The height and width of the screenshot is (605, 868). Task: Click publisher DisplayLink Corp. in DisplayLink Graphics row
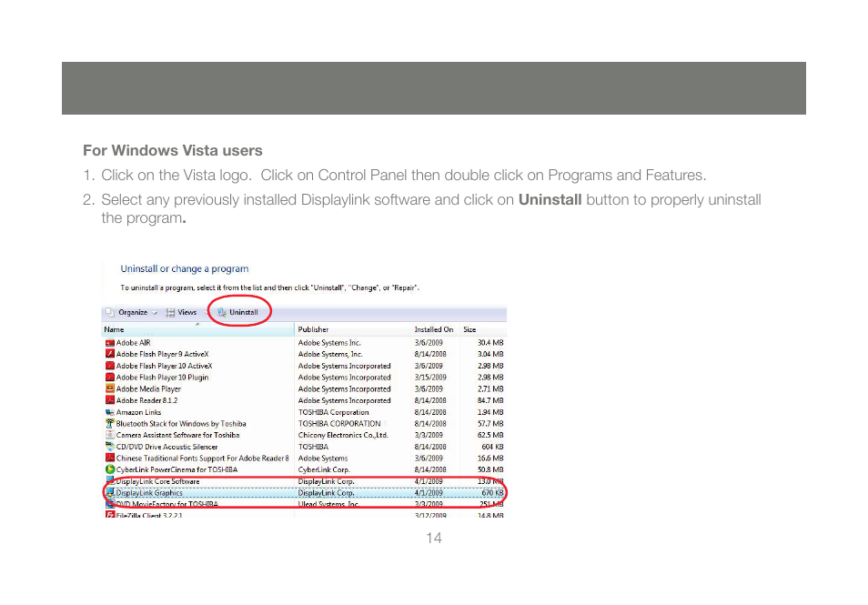(326, 492)
